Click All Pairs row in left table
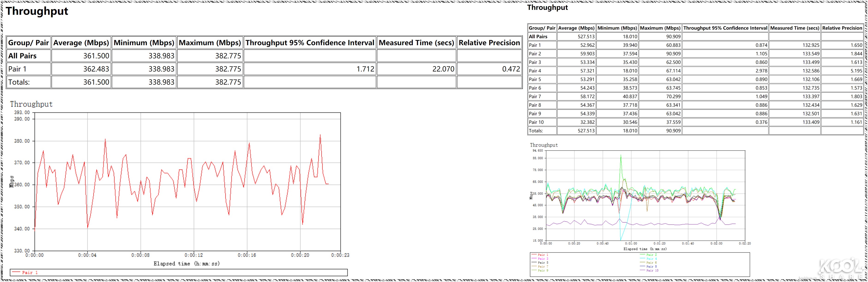Screen dimensions: 868x282 [x=22, y=56]
